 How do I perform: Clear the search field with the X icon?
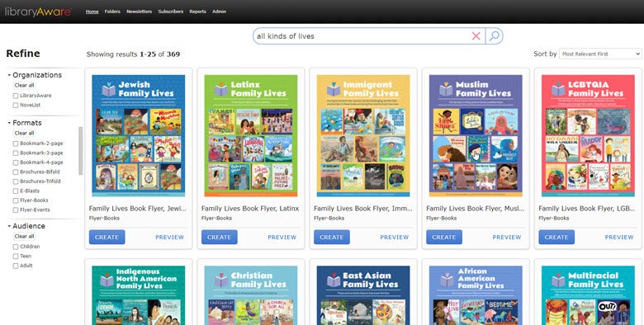pos(476,36)
